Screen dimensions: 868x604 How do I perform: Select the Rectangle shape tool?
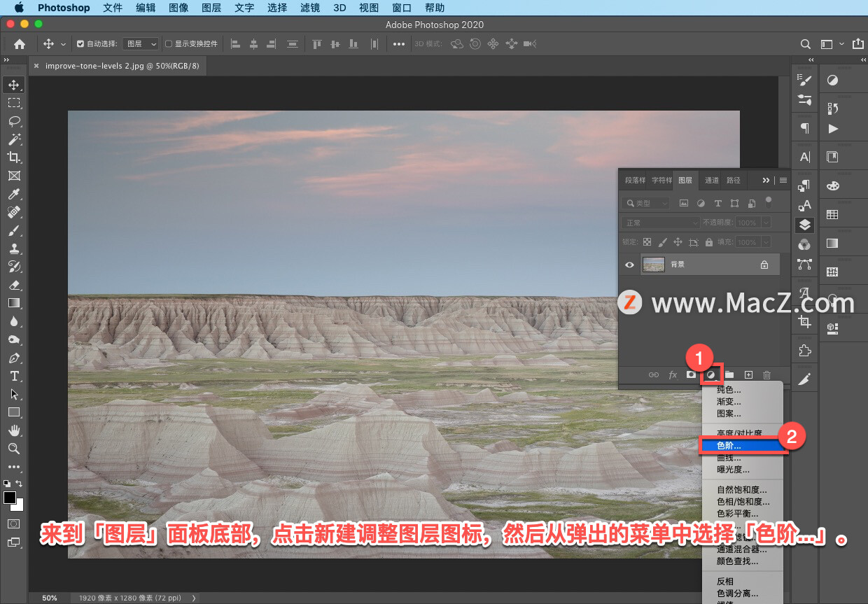(x=13, y=412)
